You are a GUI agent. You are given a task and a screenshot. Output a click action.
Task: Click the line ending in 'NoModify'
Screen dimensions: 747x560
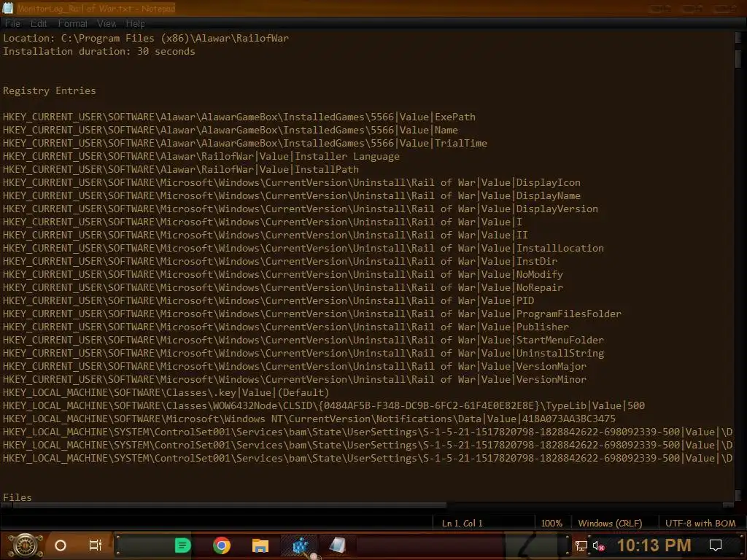point(283,275)
